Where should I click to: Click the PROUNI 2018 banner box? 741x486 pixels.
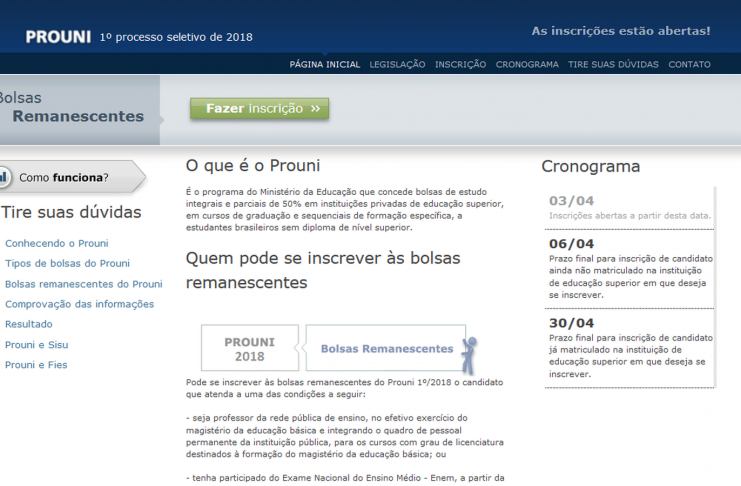point(250,348)
